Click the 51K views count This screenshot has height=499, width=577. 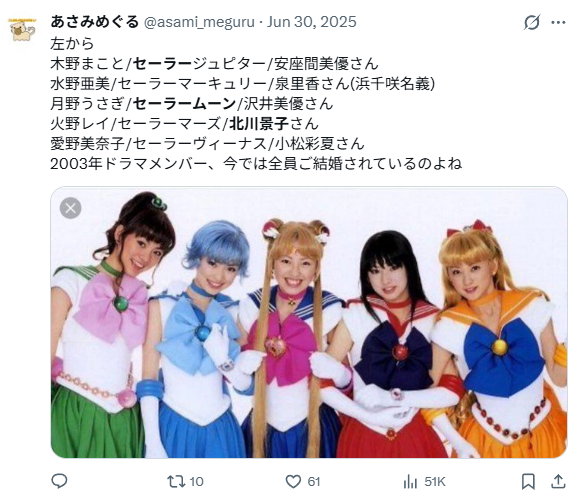pyautogui.click(x=435, y=481)
